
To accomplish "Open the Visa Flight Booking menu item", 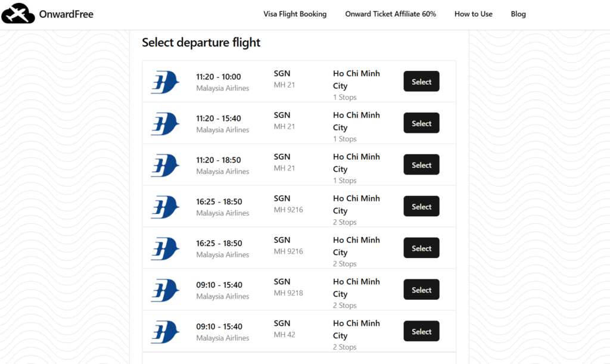I will pos(295,14).
